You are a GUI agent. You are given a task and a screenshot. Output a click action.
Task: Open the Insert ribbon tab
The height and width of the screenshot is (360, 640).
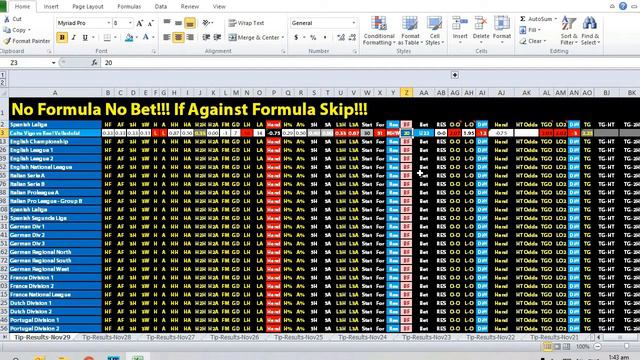click(51, 7)
